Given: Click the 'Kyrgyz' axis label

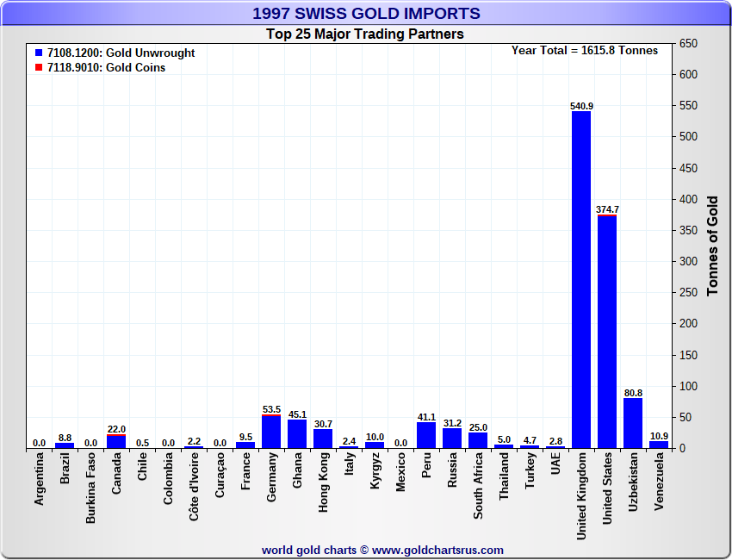Looking at the screenshot, I should coord(375,470).
